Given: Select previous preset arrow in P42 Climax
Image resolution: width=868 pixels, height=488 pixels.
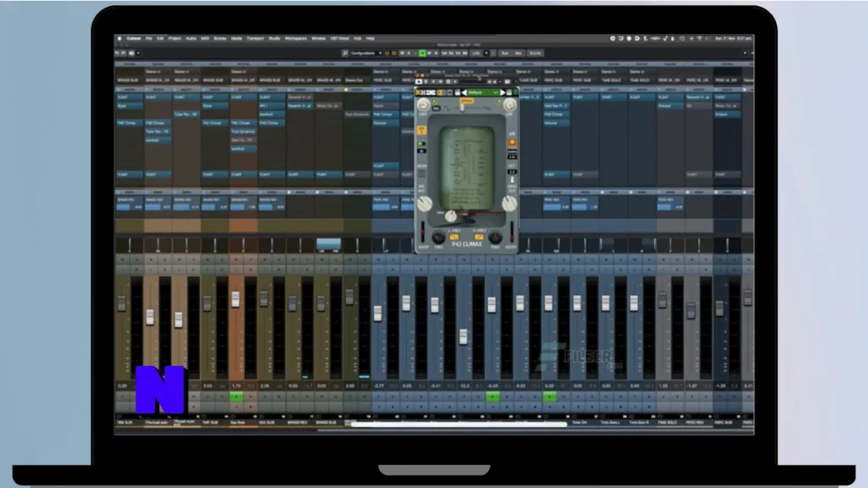Looking at the screenshot, I should 464,92.
